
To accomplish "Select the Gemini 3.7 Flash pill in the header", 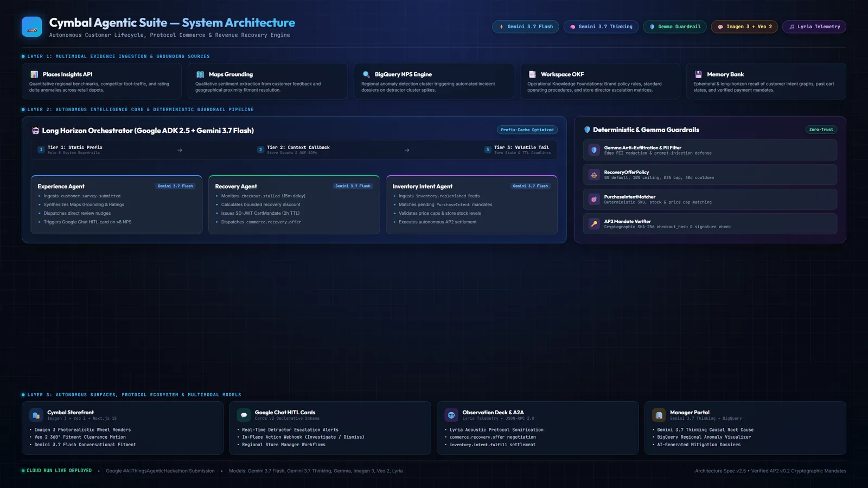I will (526, 27).
